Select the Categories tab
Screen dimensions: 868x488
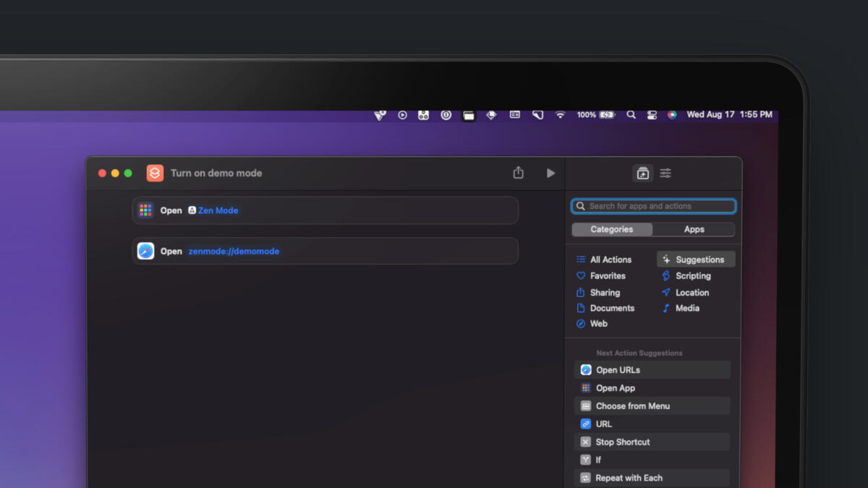pos(612,229)
